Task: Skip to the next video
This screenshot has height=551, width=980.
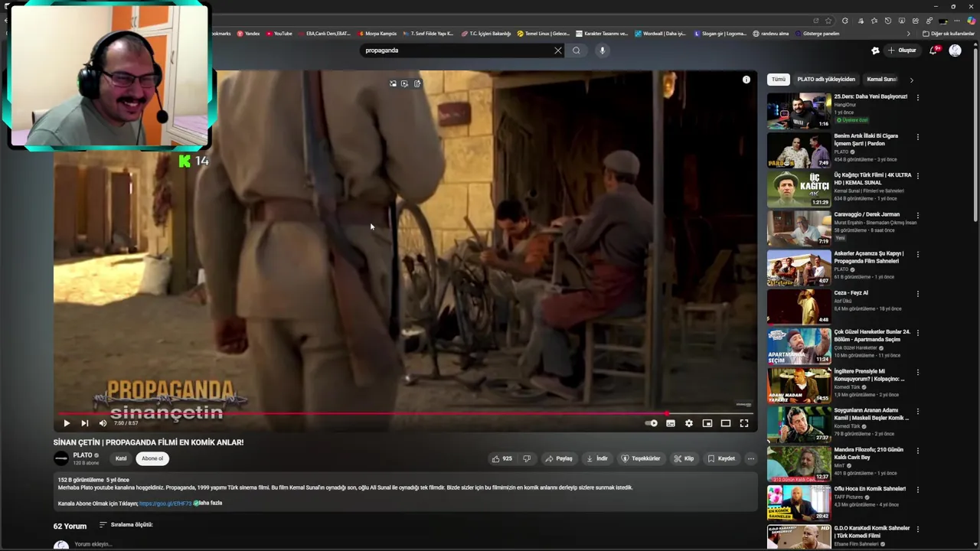Action: [84, 423]
